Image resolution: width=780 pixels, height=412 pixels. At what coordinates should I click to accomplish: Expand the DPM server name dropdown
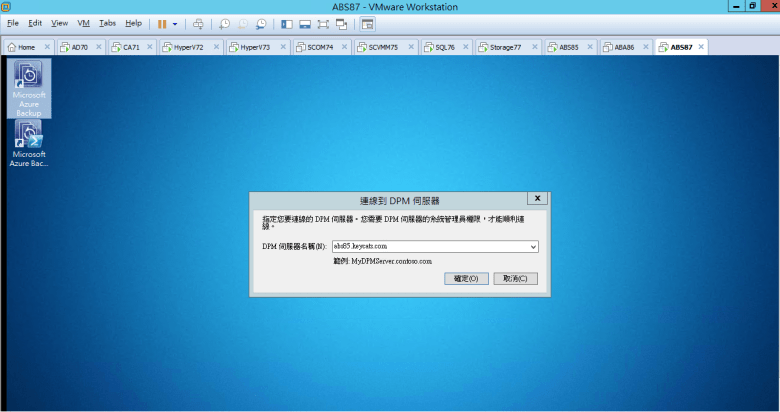click(533, 246)
